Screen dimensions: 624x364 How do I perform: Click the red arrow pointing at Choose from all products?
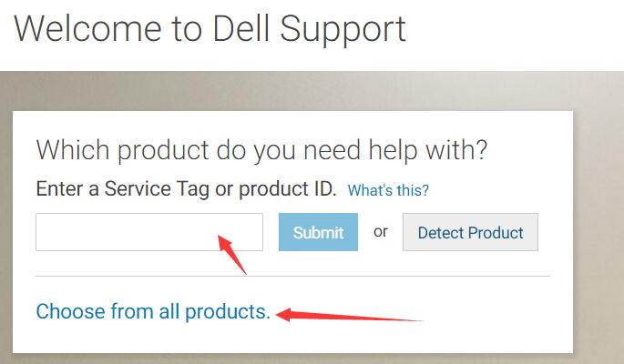350,316
